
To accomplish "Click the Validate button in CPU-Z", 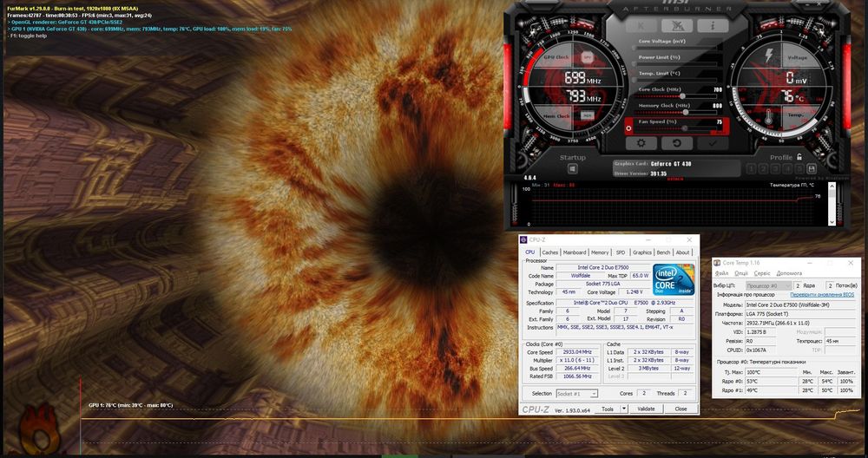I will [x=646, y=409].
